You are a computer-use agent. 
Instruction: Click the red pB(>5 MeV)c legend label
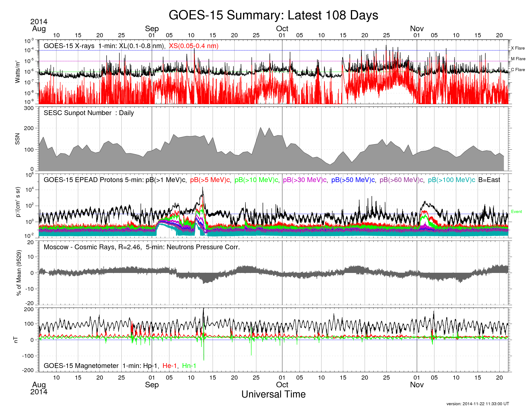point(210,180)
